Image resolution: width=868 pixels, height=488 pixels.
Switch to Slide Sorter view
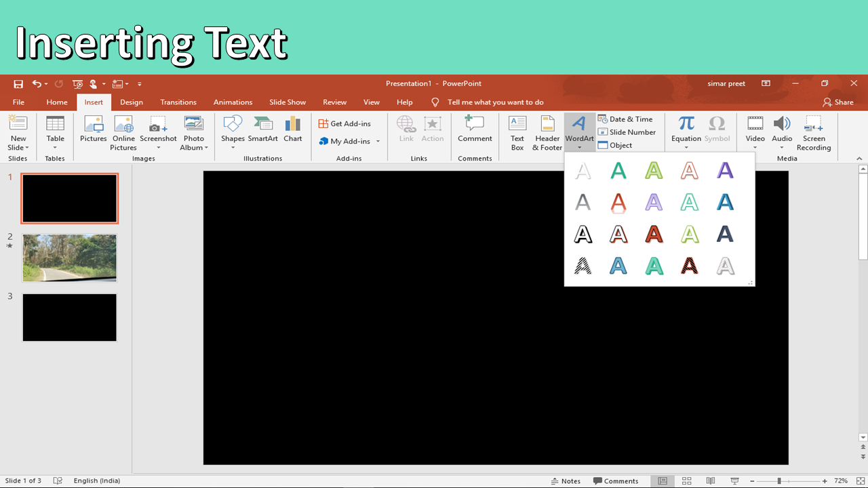pos(686,481)
